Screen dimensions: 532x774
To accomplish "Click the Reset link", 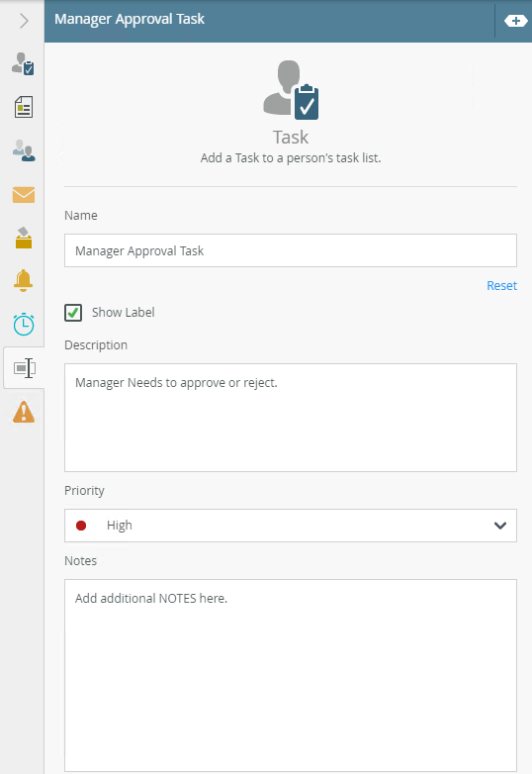I will (501, 286).
